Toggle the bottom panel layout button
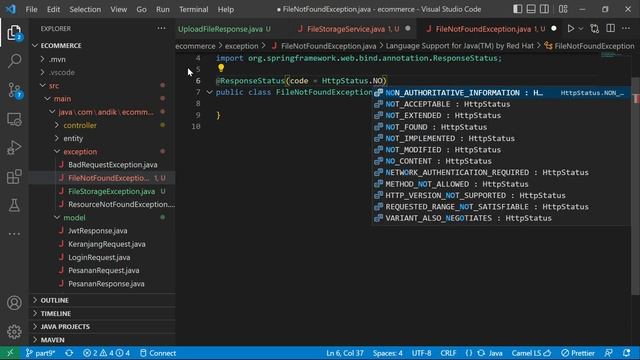The width and height of the screenshot is (640, 360). (x=531, y=9)
